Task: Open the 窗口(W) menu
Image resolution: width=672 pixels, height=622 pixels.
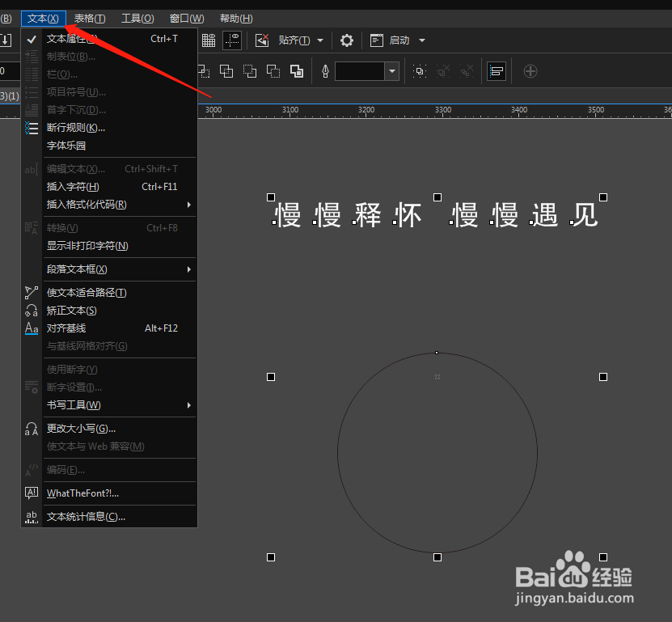Action: 188,18
